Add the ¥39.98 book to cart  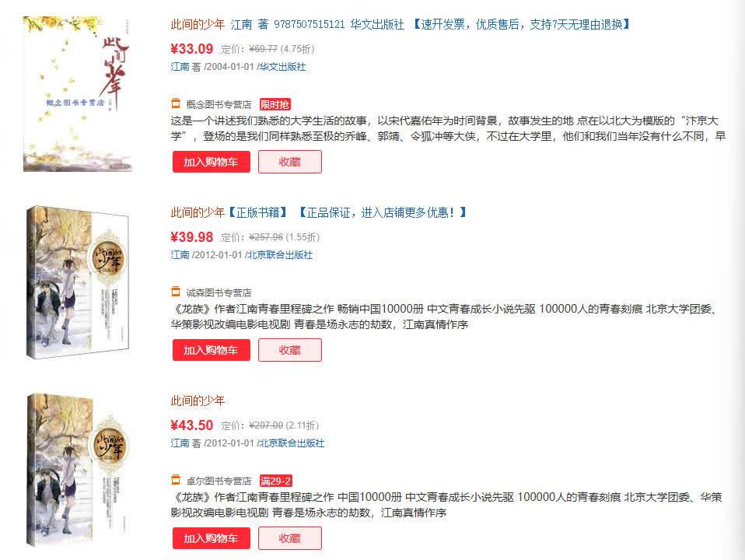pyautogui.click(x=211, y=350)
